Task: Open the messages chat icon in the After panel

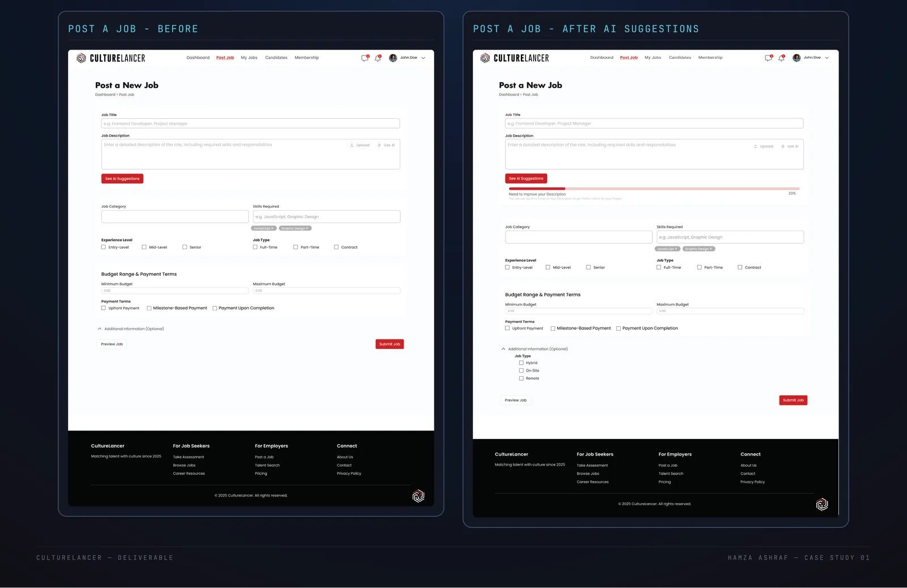Action: (769, 58)
